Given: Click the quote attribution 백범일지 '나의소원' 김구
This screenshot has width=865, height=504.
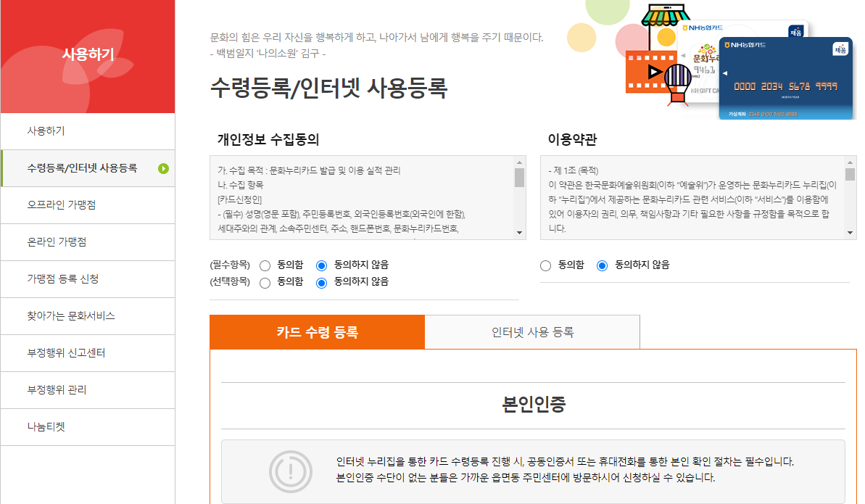Looking at the screenshot, I should pos(268,53).
